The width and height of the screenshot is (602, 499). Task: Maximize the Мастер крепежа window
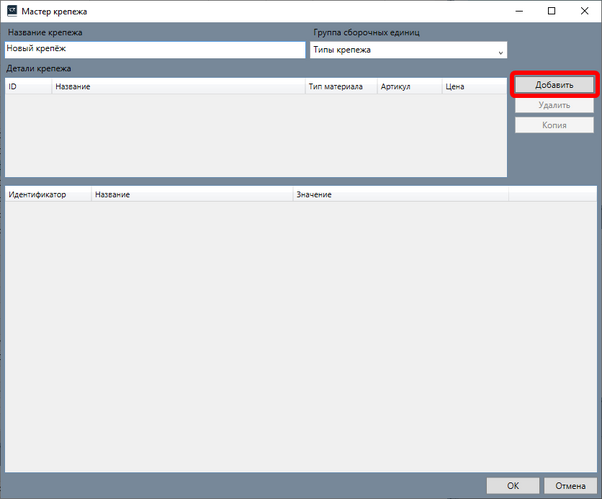(551, 11)
